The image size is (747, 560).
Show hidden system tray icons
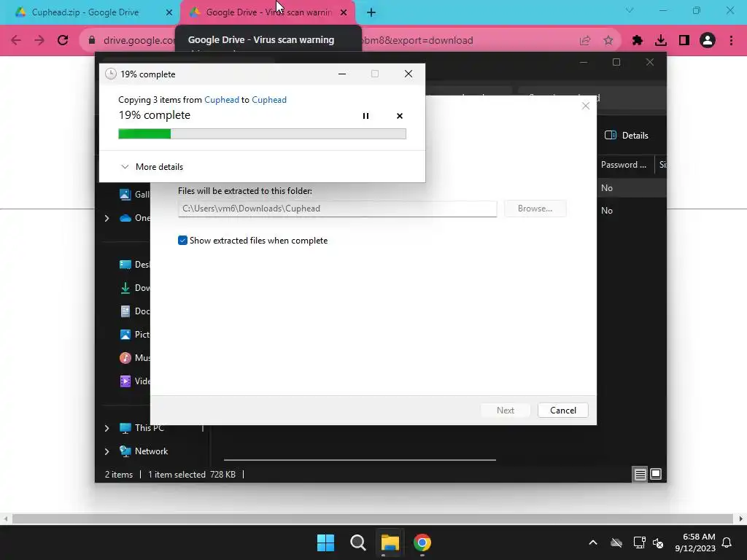tap(592, 542)
